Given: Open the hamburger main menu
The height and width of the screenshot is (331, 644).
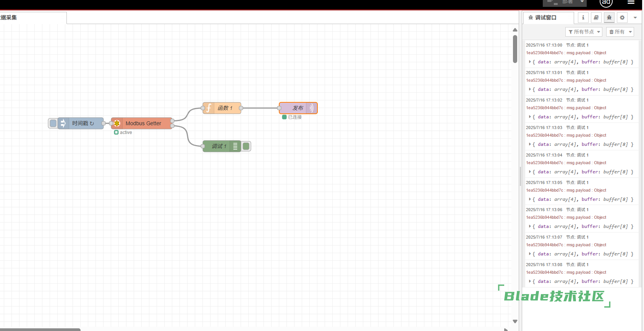Looking at the screenshot, I should click(631, 2).
